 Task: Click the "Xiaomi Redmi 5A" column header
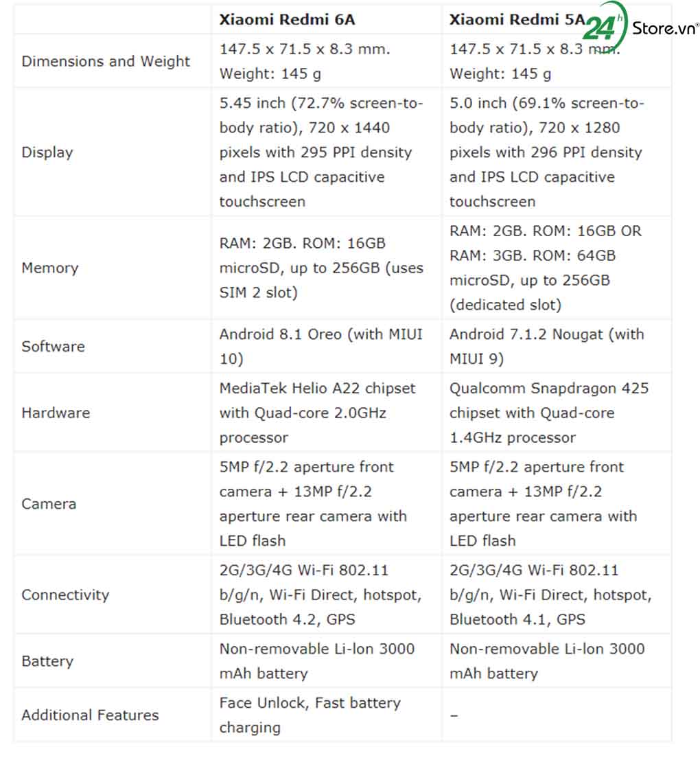(516, 19)
